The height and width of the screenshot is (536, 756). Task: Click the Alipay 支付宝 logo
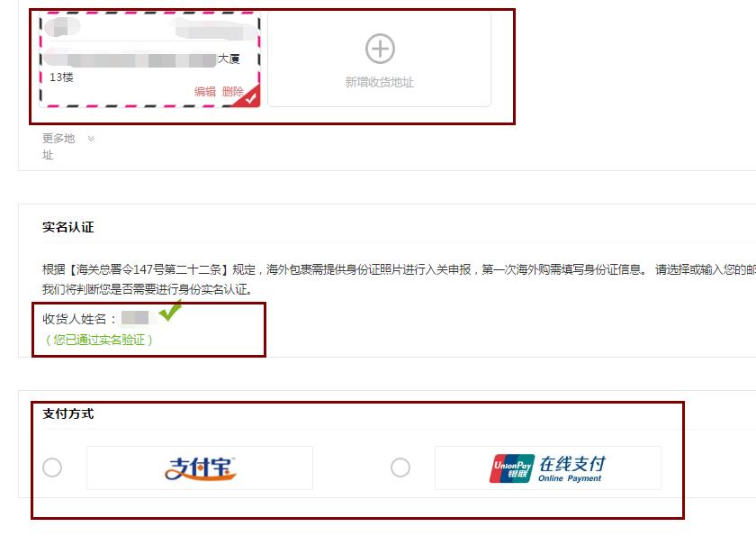(x=200, y=468)
